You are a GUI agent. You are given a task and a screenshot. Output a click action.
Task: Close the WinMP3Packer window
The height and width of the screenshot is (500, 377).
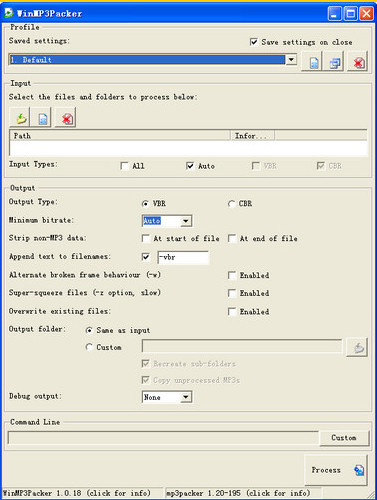pyautogui.click(x=367, y=14)
